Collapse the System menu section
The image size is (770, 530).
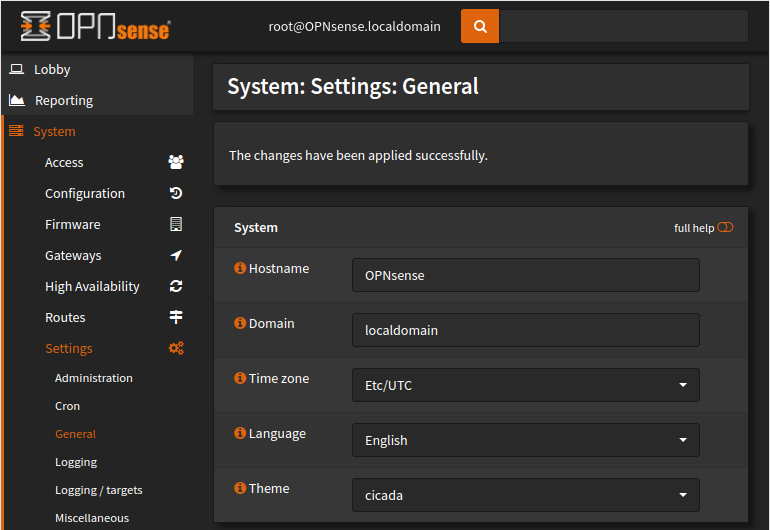coord(54,131)
